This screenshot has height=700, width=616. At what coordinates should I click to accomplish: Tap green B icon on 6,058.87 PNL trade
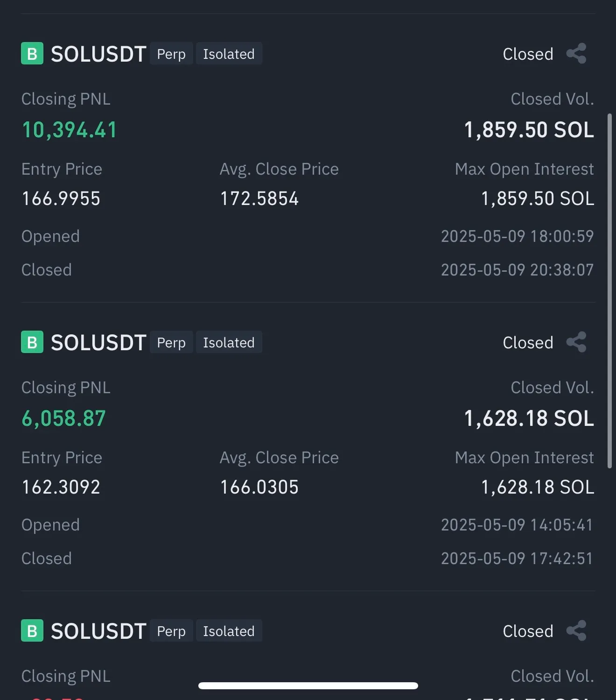32,342
